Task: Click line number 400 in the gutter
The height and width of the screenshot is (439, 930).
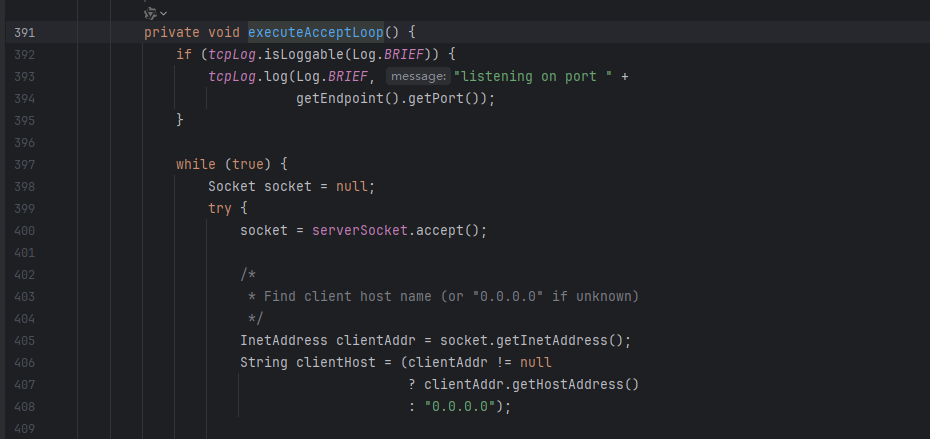Action: [x=25, y=230]
